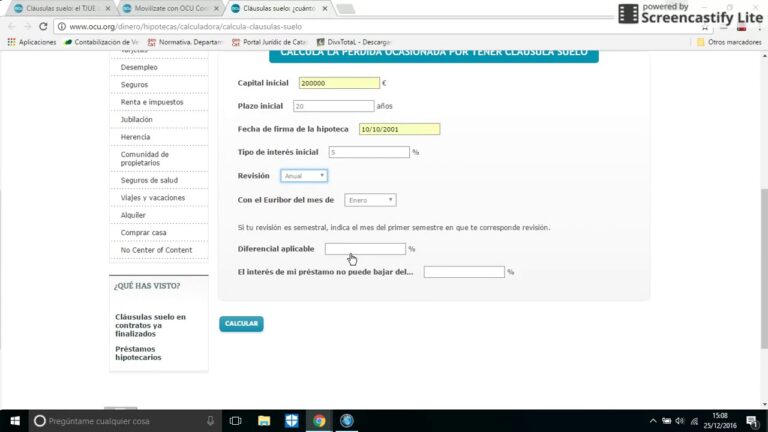Viewport: 768px width, 432px height.
Task: Open the Otros marcadores bookmarks folder
Action: (729, 42)
